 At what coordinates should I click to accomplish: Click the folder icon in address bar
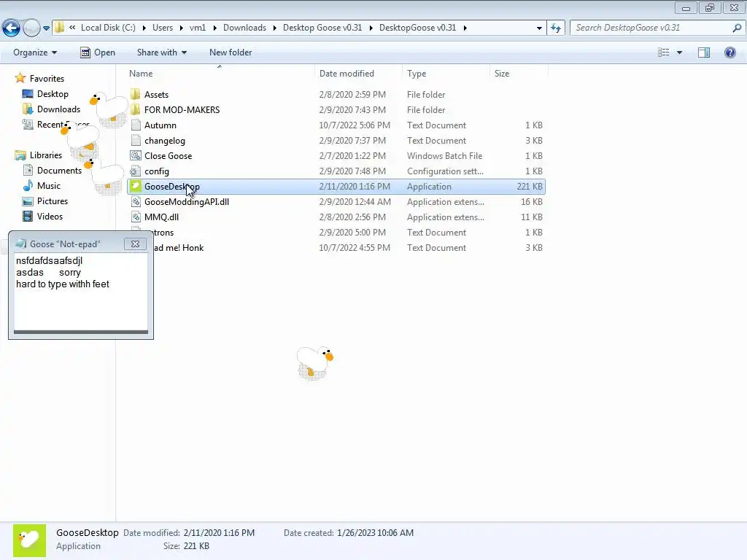click(59, 27)
